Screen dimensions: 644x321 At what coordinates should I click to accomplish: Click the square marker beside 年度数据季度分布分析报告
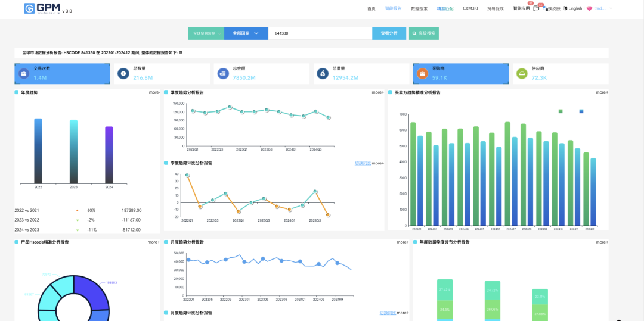coord(415,242)
